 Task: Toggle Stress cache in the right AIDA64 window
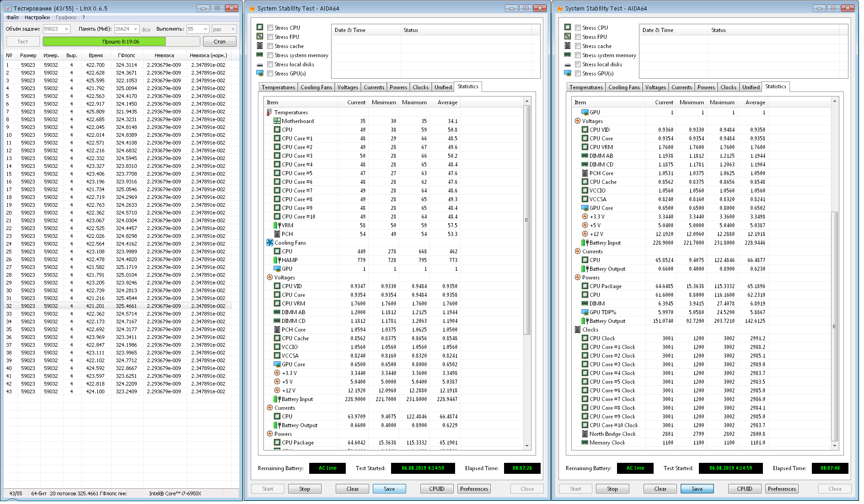(x=578, y=46)
